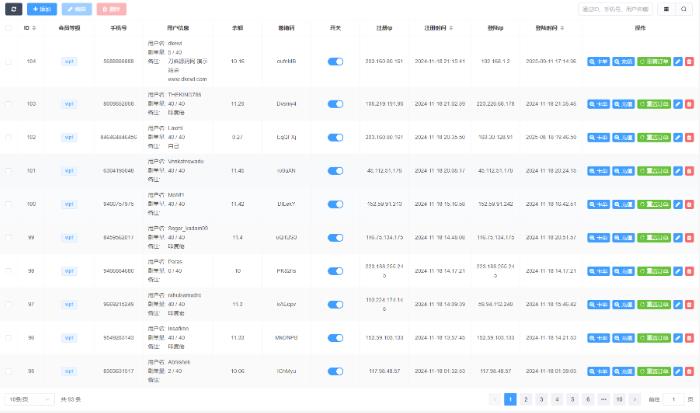Tick the select-all checkbox in table header
Image resolution: width=700 pixels, height=413 pixels.
click(x=9, y=28)
